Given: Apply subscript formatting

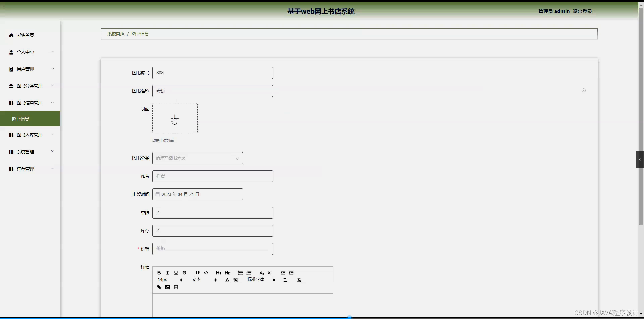Looking at the screenshot, I should tap(261, 273).
